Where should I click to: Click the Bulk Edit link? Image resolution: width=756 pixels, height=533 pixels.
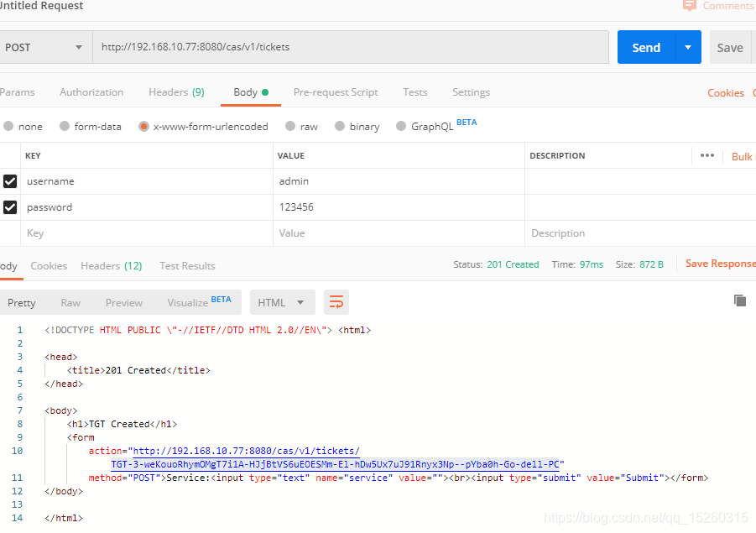[x=742, y=156]
